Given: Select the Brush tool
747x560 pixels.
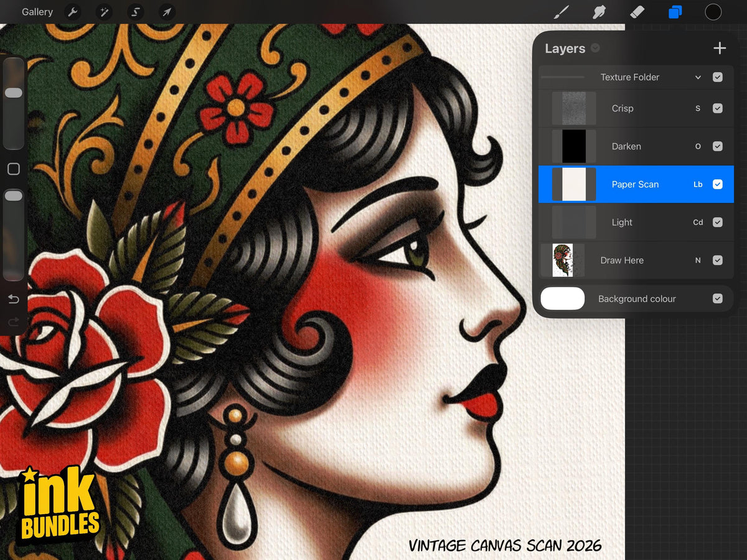Looking at the screenshot, I should click(561, 12).
